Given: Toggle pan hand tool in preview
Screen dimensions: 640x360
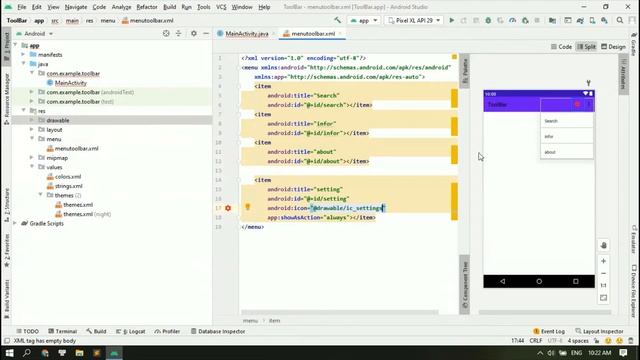Looking at the screenshot, I should click(x=604, y=245).
